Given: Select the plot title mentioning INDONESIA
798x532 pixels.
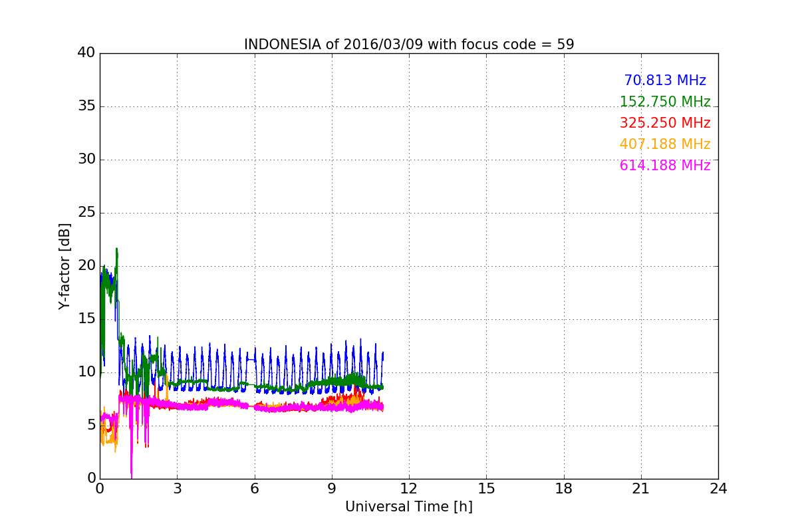Looking at the screenshot, I should (x=409, y=45).
